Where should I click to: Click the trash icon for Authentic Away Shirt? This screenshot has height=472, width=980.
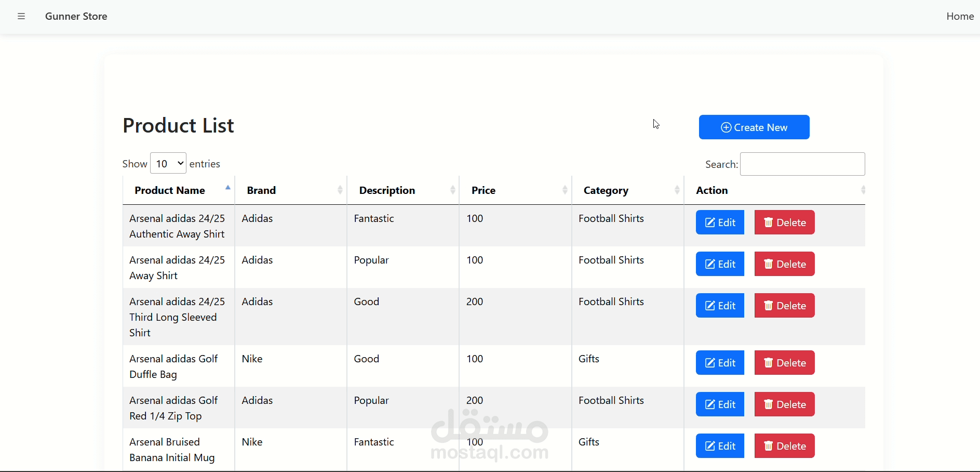point(769,222)
